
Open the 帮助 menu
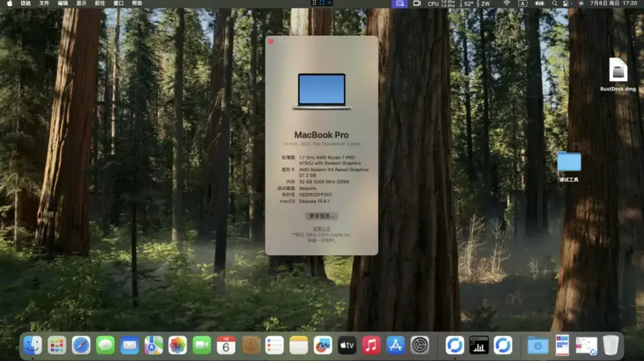(x=136, y=3)
